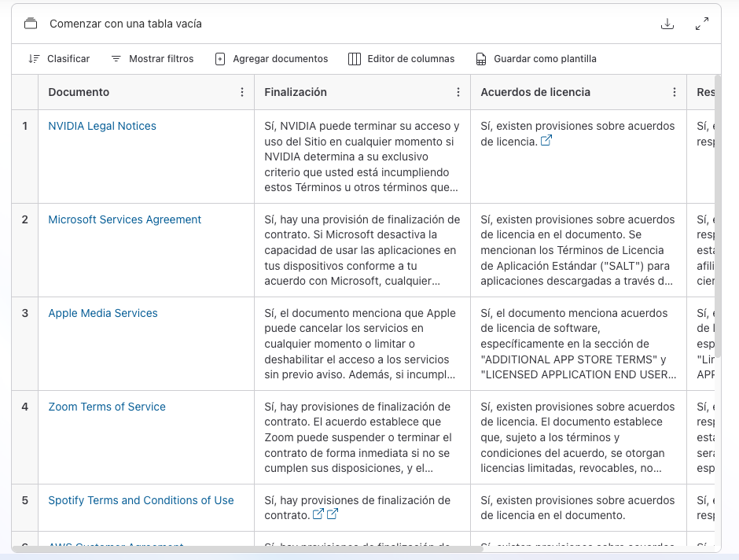Open the NVIDIA Legal Notices document
The height and width of the screenshot is (560, 739).
tap(102, 126)
